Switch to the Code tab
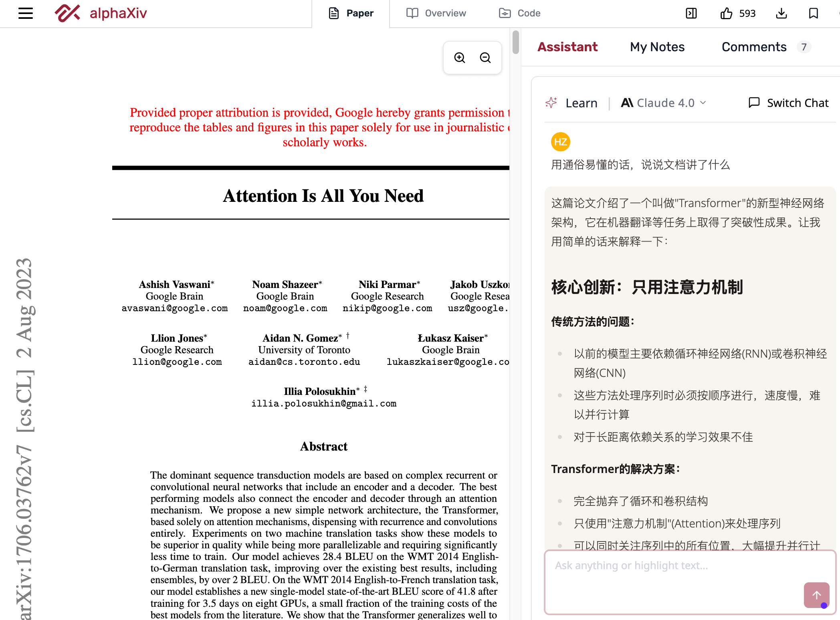This screenshot has width=840, height=620. pyautogui.click(x=520, y=13)
